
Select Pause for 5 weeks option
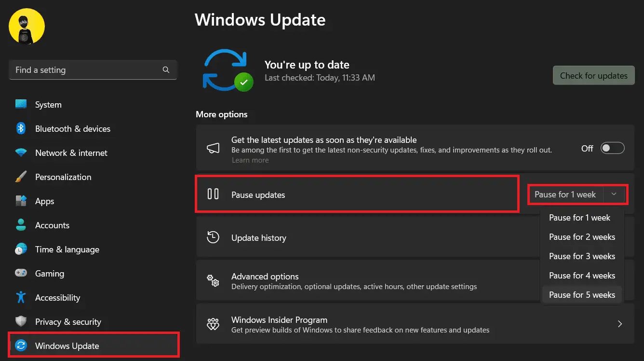tap(582, 295)
